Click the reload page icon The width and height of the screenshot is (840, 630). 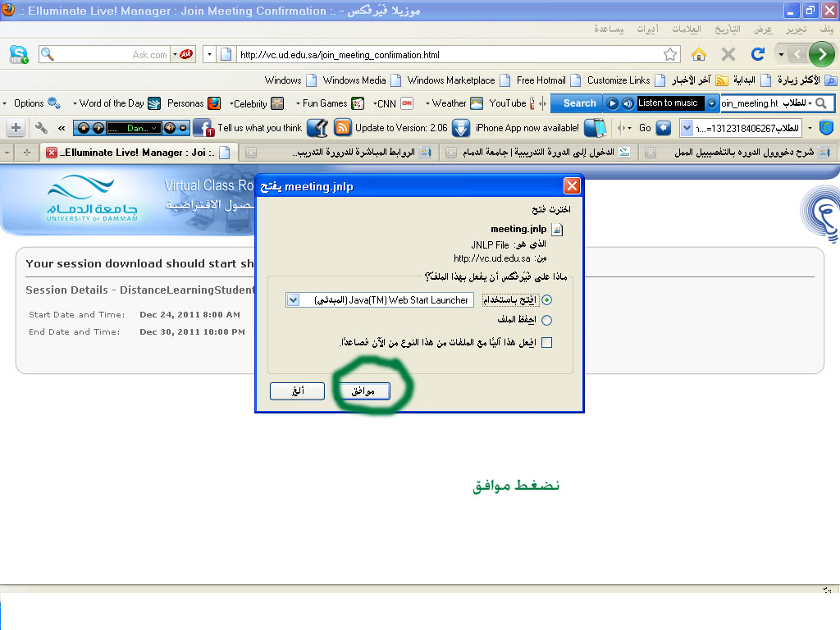pos(758,55)
